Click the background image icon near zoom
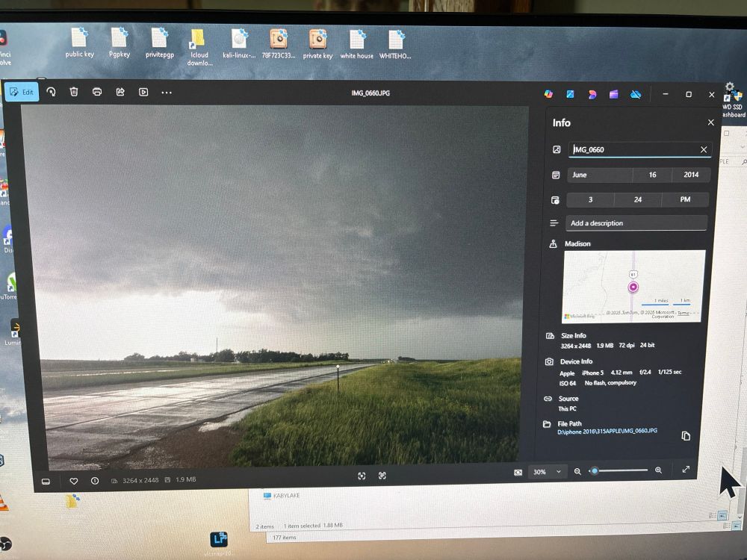747x560 pixels. [x=518, y=473]
